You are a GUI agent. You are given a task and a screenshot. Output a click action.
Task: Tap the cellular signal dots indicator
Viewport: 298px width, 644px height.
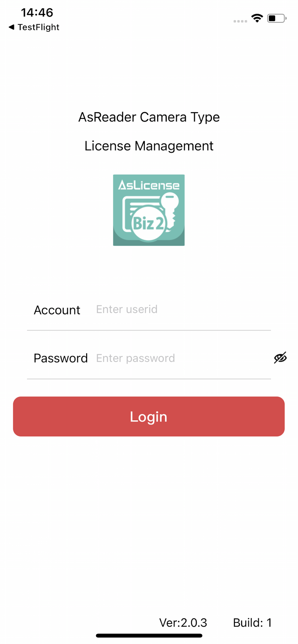click(240, 21)
